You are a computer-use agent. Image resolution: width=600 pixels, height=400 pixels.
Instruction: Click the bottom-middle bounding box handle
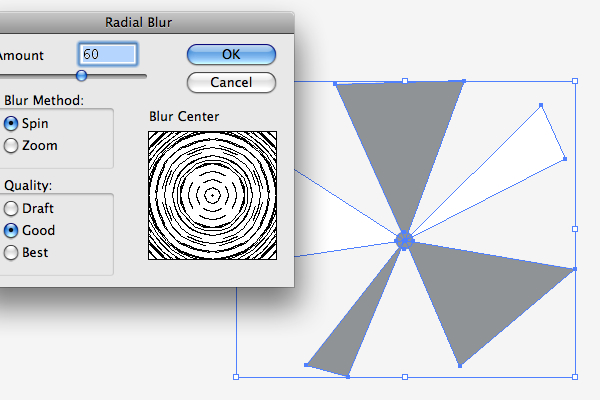405,377
